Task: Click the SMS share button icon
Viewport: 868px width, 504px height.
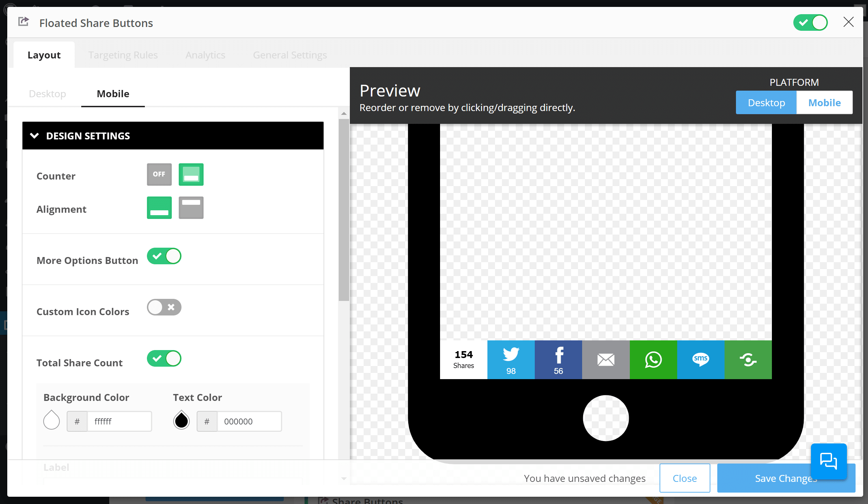Action: (x=701, y=359)
